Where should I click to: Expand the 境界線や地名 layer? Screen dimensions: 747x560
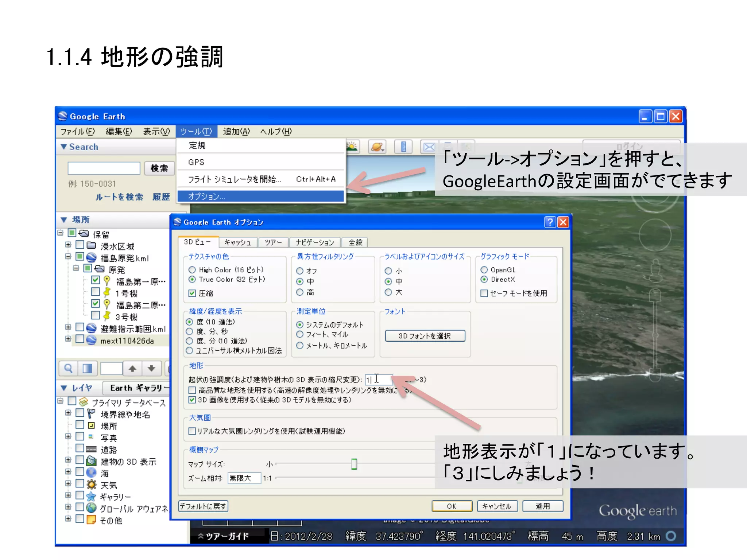click(x=68, y=413)
